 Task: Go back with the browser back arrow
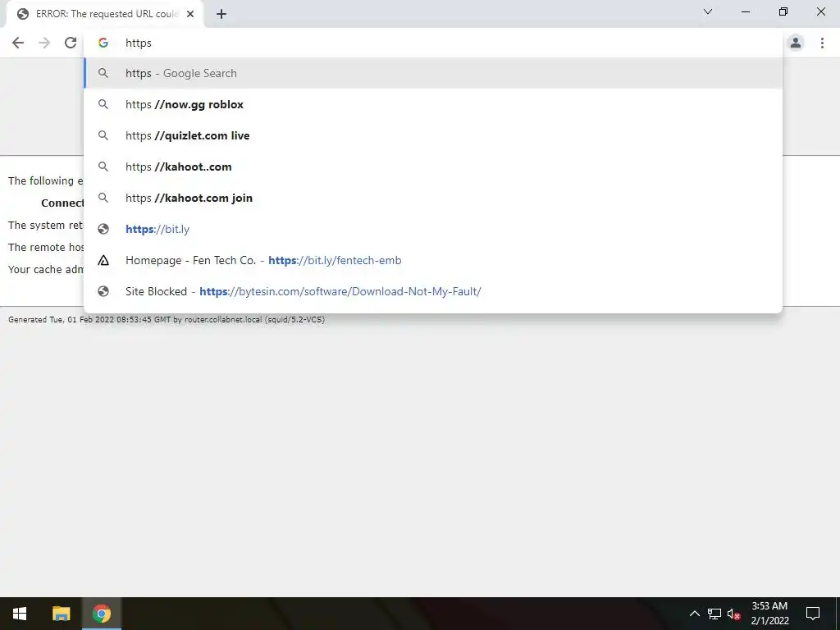(18, 43)
